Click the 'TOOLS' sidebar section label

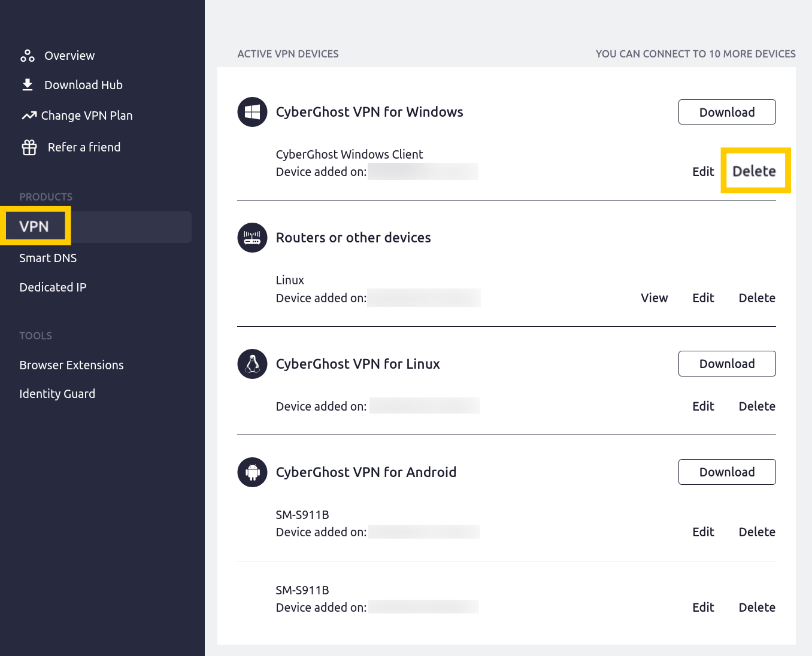35,336
